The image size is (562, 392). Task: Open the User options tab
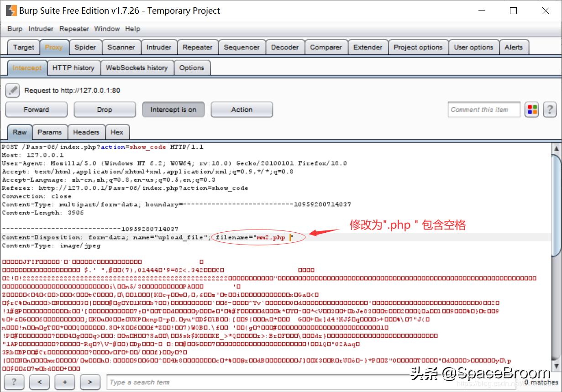pos(474,47)
